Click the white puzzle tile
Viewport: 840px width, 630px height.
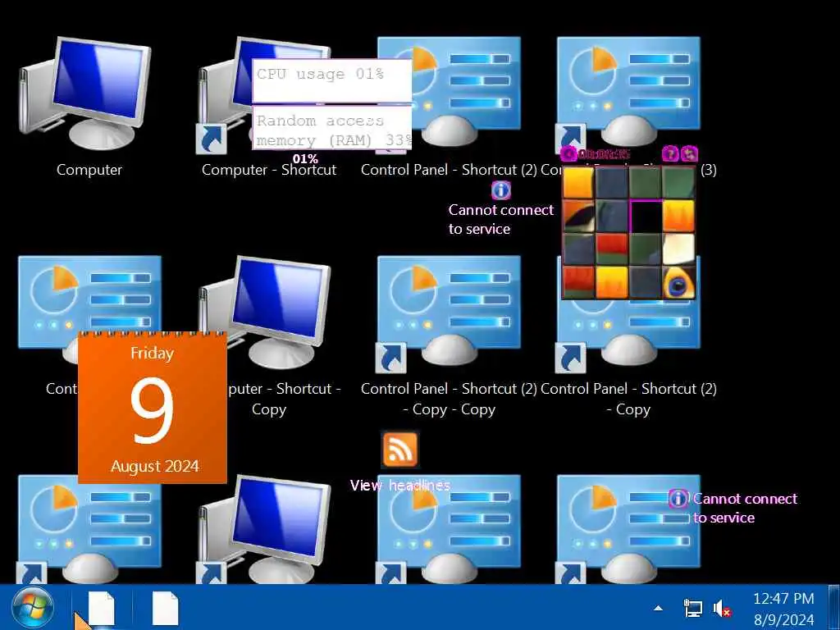tap(678, 249)
